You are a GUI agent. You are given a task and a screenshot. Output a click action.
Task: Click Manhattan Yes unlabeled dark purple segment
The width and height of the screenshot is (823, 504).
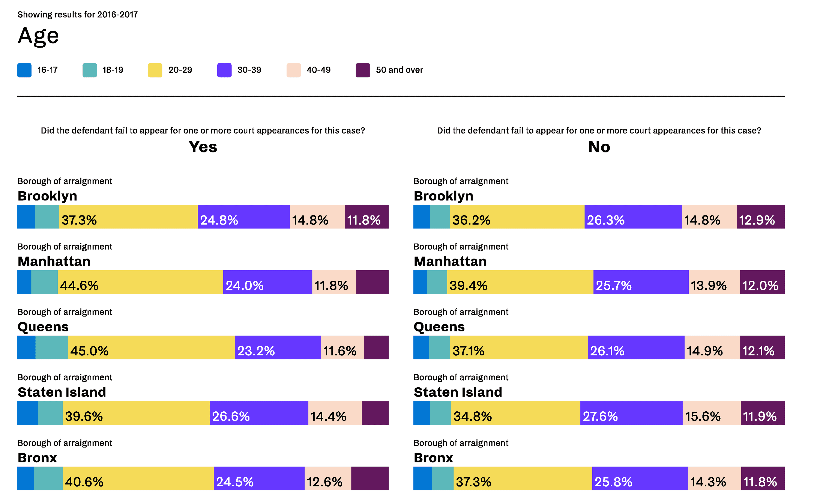[372, 282]
